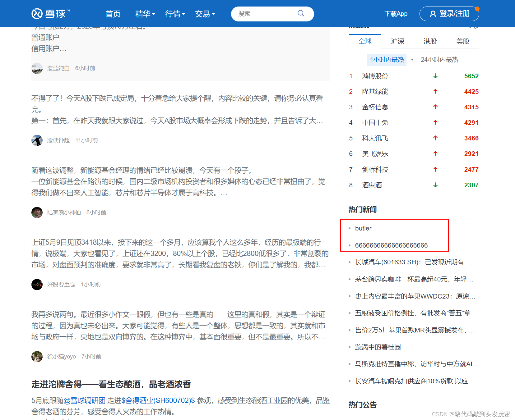Open news about 苹果WWDC23
This screenshot has width=515, height=420.
coord(415,296)
